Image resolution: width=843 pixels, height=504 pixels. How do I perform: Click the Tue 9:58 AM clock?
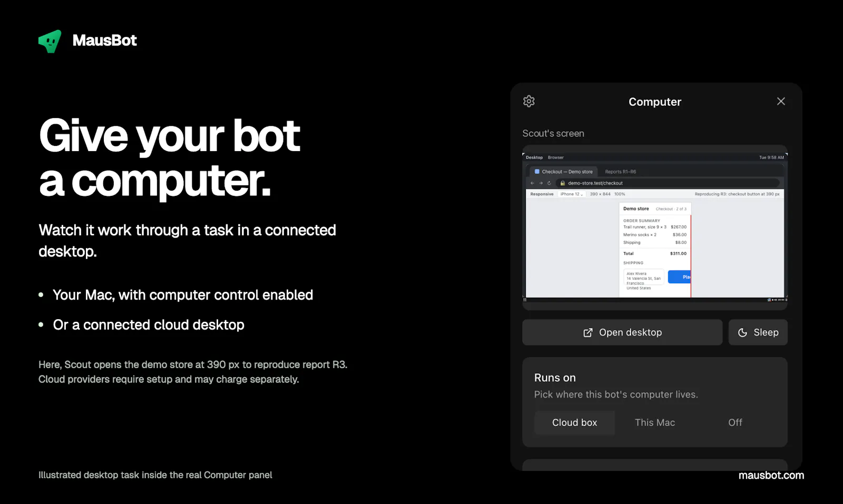pyautogui.click(x=771, y=157)
